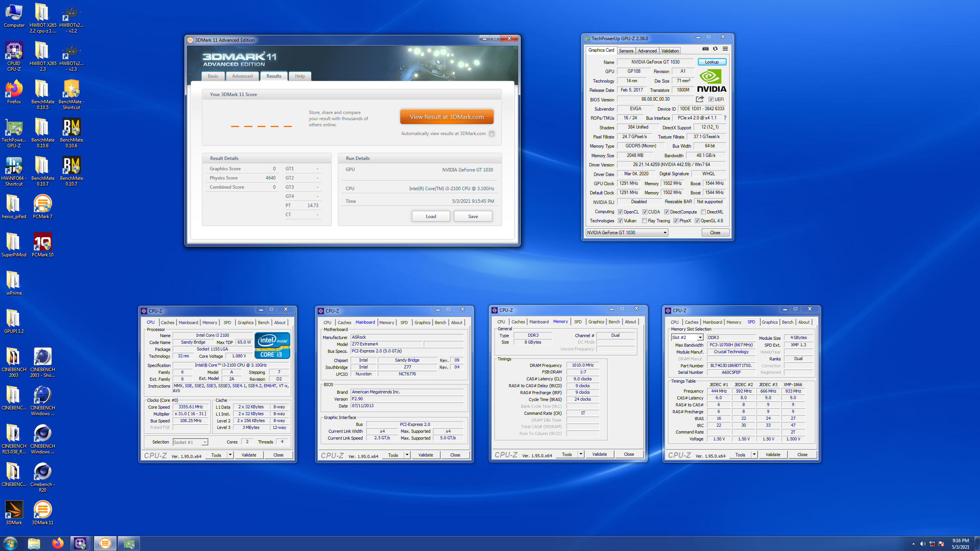
Task: Switch to the Advanced tab in 3DMark 11
Action: 242,76
